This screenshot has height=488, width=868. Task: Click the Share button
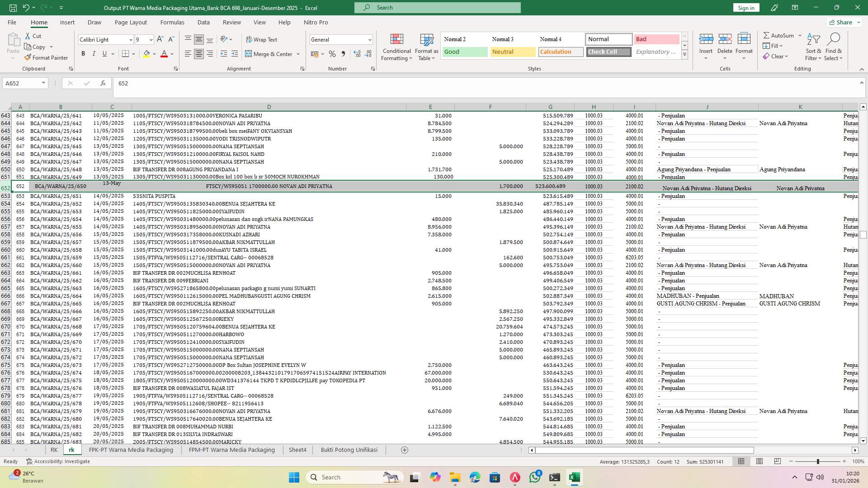(x=843, y=22)
